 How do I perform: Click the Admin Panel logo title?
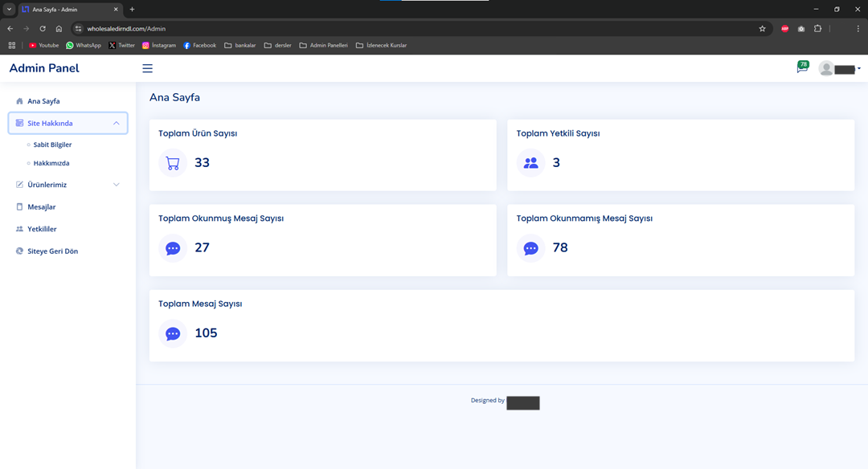(44, 68)
